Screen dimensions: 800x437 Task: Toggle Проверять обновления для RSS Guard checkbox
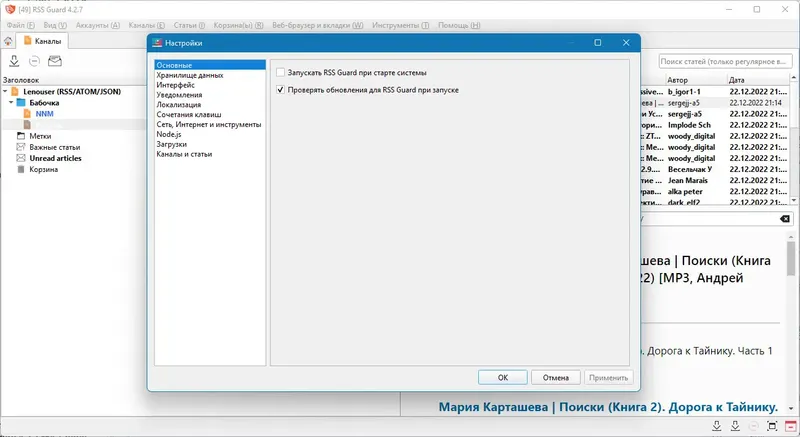(281, 90)
